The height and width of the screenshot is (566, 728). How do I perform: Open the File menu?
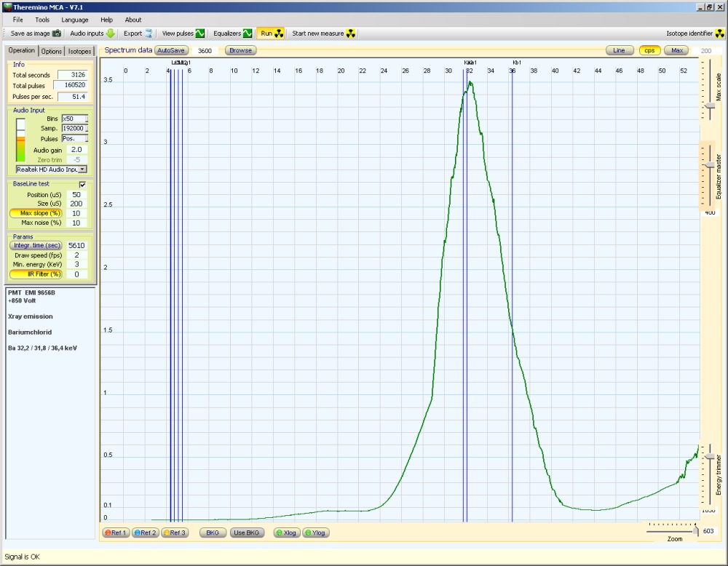click(17, 20)
